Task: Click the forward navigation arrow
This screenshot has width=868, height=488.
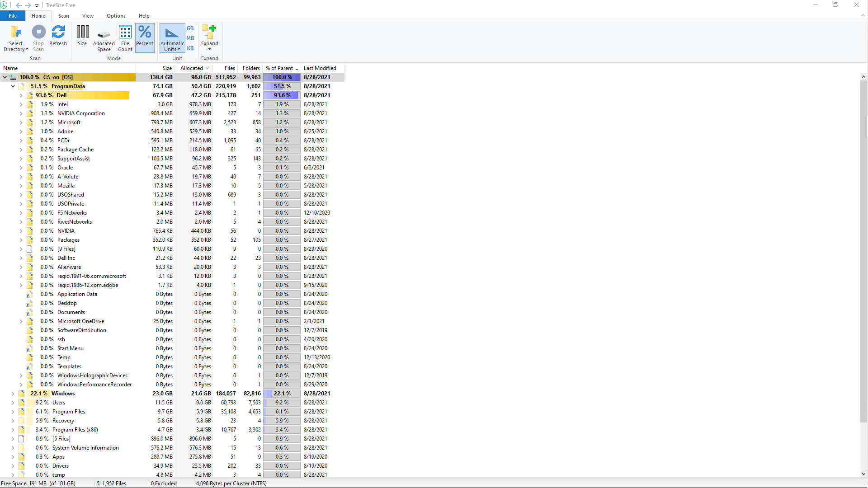Action: click(28, 5)
